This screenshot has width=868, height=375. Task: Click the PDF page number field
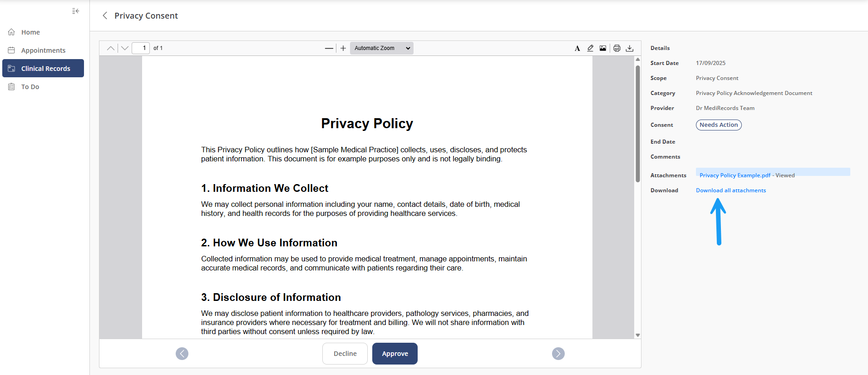(x=141, y=48)
